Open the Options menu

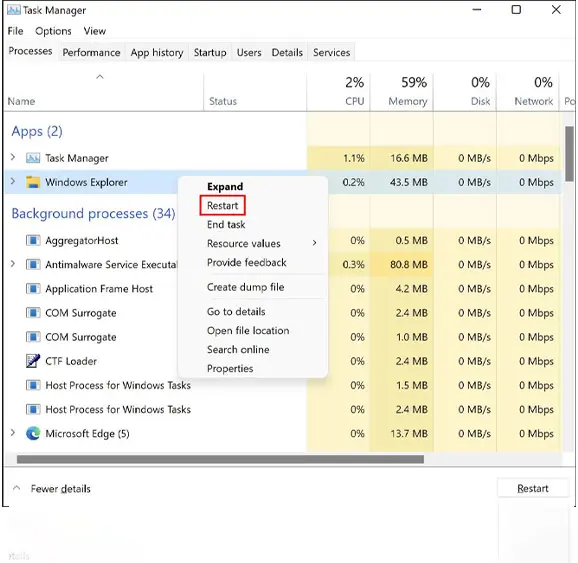[53, 31]
